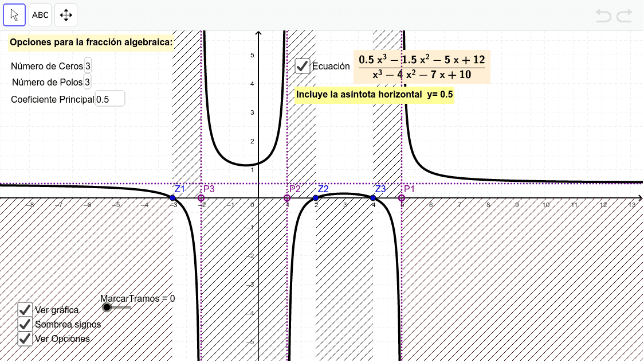Viewport: 644px width, 362px height.
Task: Select zero point Z3 on the axis
Action: pyautogui.click(x=373, y=198)
